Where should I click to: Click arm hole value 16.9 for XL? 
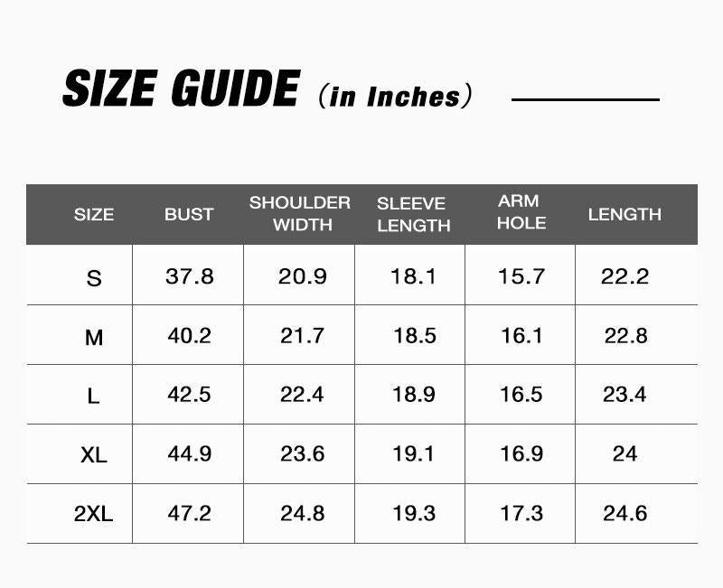pyautogui.click(x=521, y=453)
